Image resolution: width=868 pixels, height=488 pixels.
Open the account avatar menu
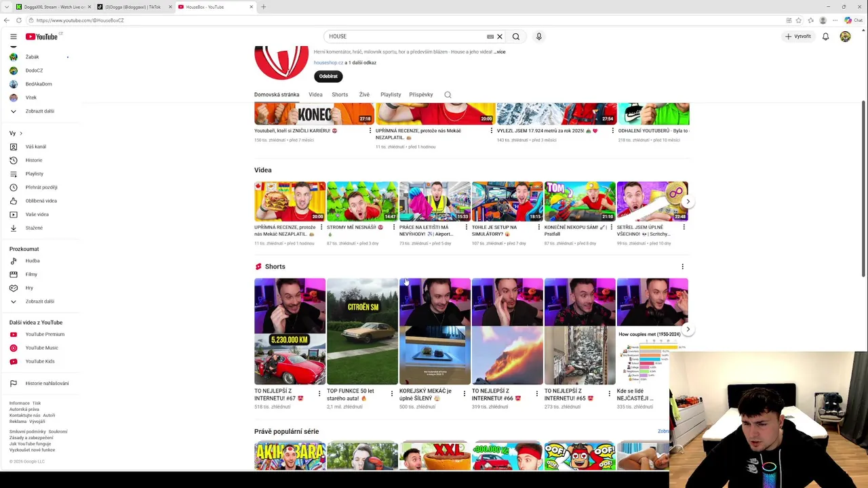point(845,37)
